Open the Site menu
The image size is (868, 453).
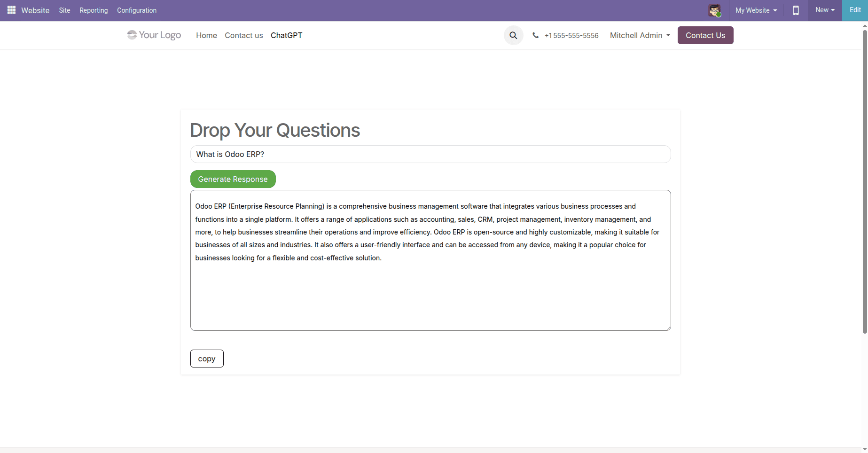point(64,10)
